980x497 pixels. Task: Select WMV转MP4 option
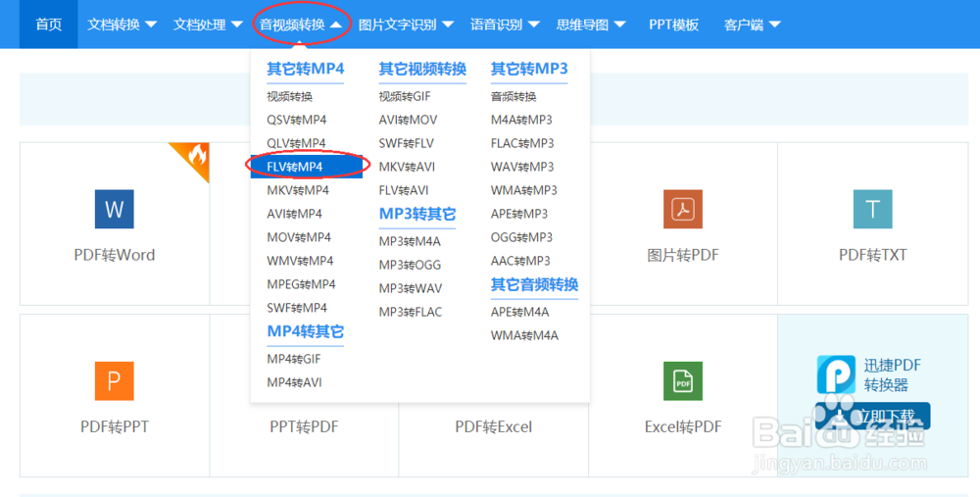click(x=300, y=261)
